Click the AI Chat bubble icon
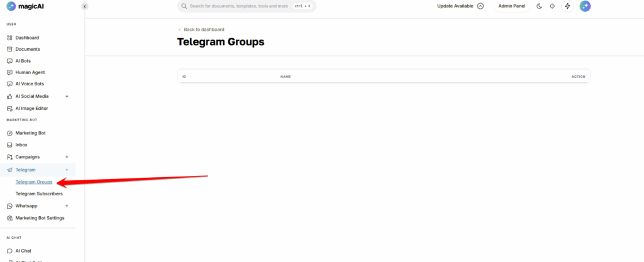The height and width of the screenshot is (262, 644). tap(10, 251)
